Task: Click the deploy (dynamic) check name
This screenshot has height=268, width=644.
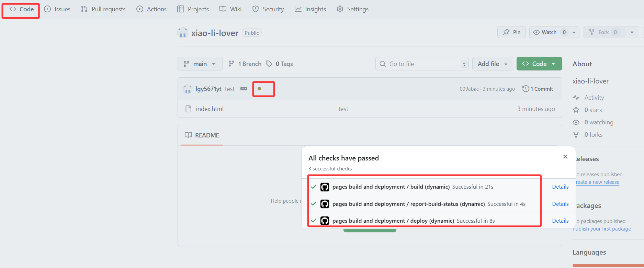Action: coord(393,221)
